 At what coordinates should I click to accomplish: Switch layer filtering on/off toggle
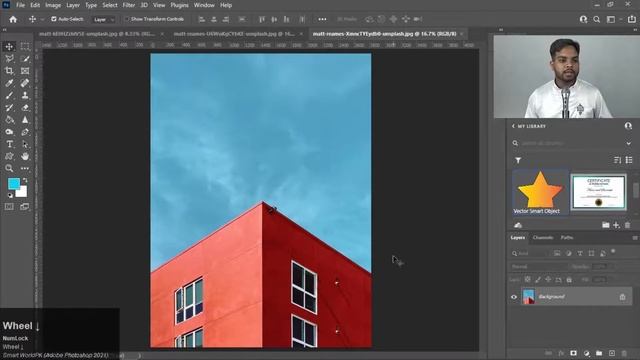[613, 251]
